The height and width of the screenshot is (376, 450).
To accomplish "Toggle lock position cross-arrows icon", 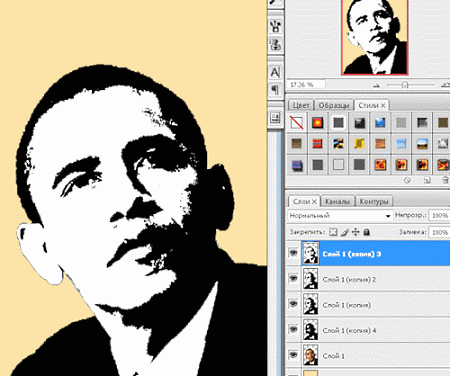I will click(x=356, y=232).
